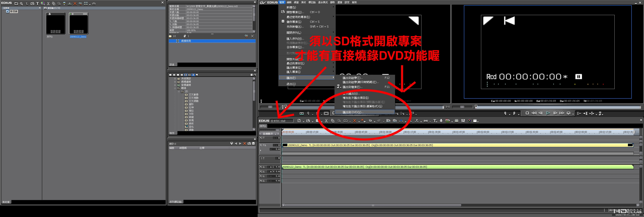Choose 匯出到 DVD(V)... in export submenu

coord(365,112)
